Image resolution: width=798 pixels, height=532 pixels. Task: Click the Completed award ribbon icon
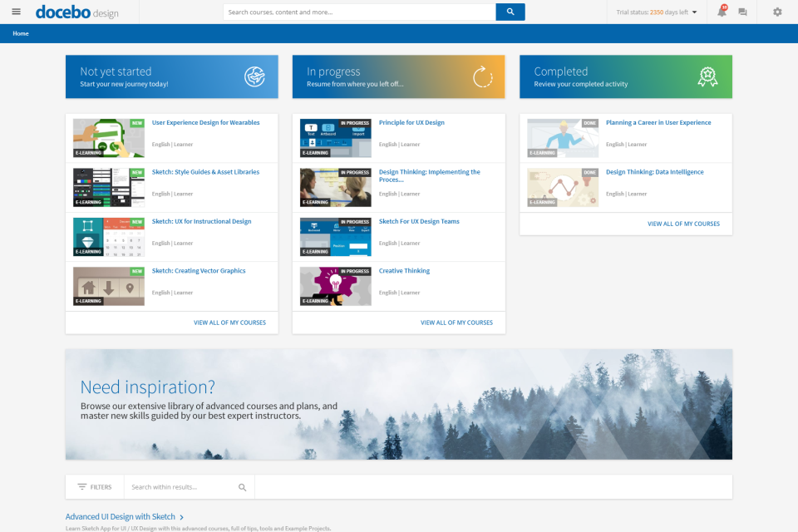707,77
